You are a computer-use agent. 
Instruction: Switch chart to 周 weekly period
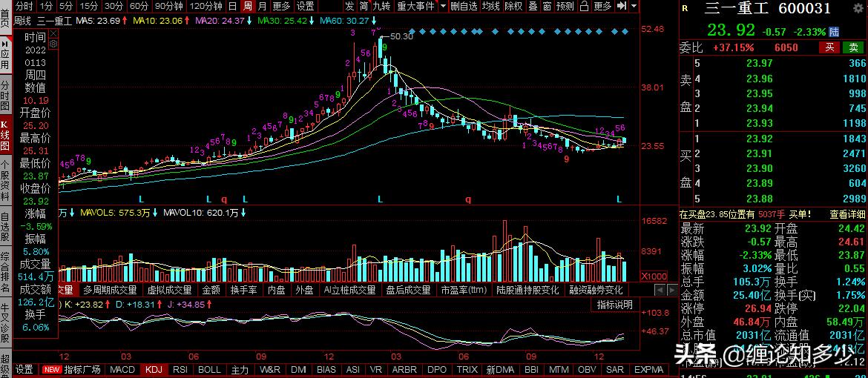247,6
